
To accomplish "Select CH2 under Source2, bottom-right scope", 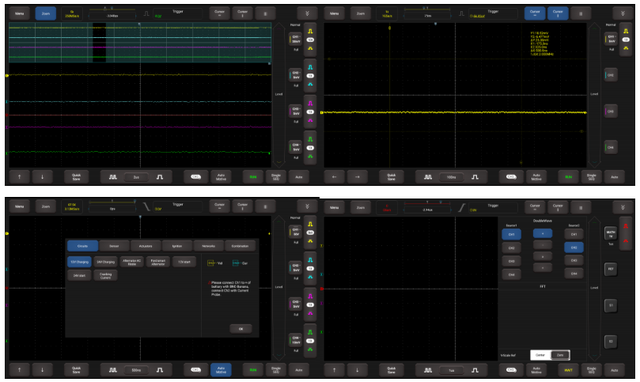I will (x=574, y=248).
